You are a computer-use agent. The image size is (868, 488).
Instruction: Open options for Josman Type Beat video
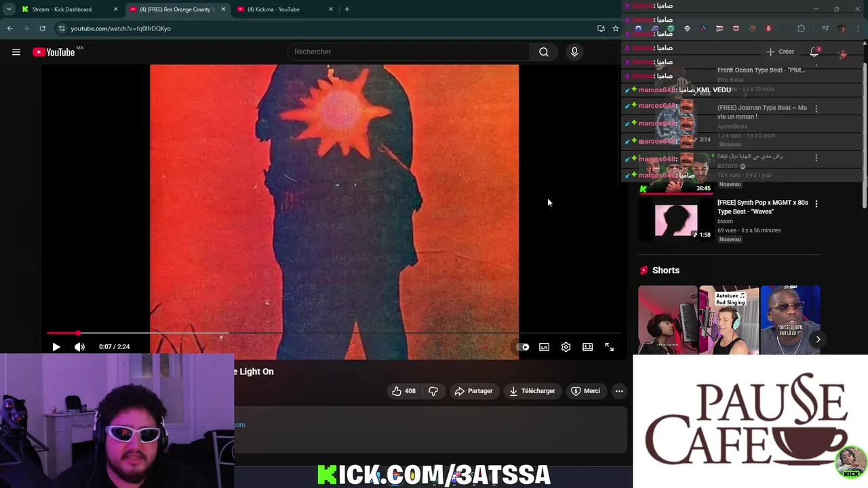(816, 108)
